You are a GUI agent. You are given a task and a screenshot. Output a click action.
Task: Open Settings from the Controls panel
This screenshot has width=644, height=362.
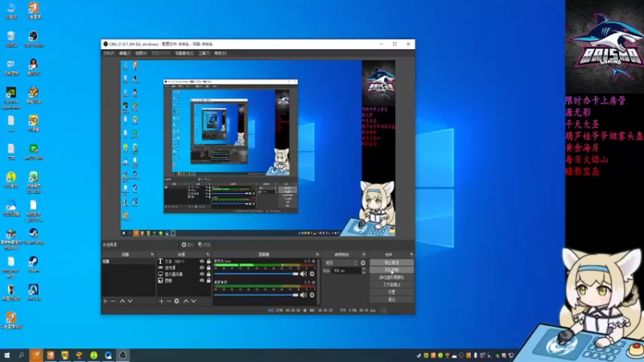pyautogui.click(x=391, y=292)
